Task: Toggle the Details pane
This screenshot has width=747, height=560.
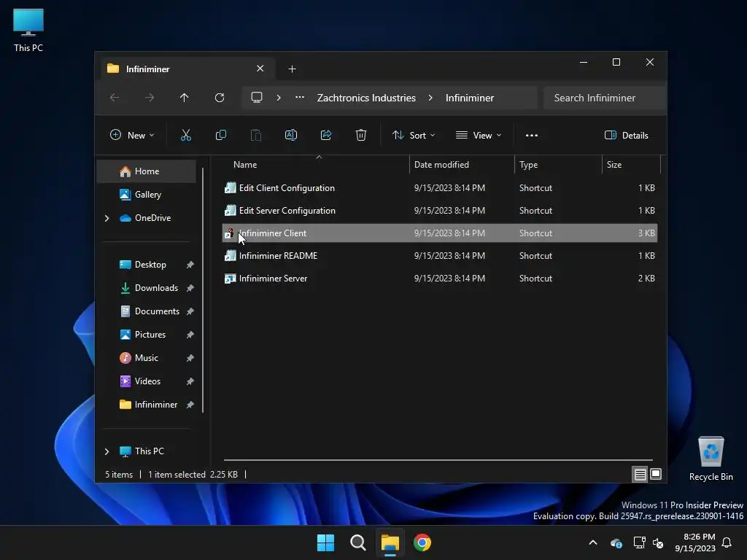Action: pos(627,135)
